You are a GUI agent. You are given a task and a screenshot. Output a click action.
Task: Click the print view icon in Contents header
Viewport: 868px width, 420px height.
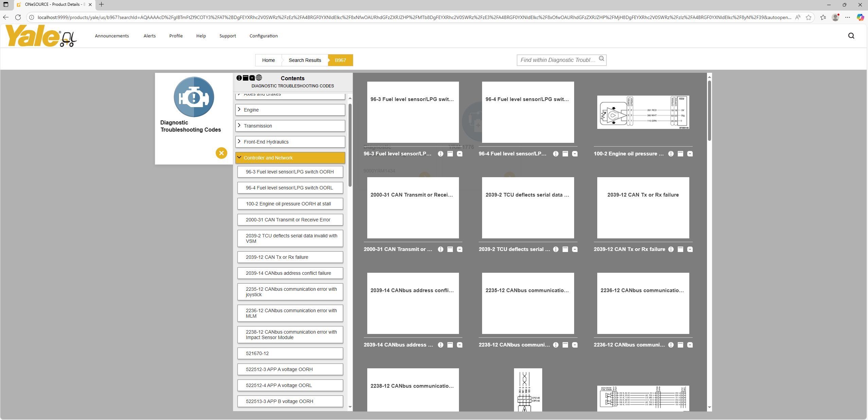click(x=245, y=78)
